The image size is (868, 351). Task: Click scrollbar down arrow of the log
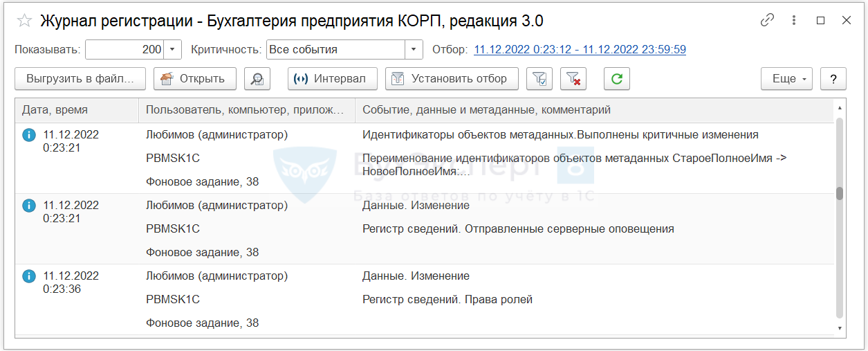pyautogui.click(x=840, y=328)
